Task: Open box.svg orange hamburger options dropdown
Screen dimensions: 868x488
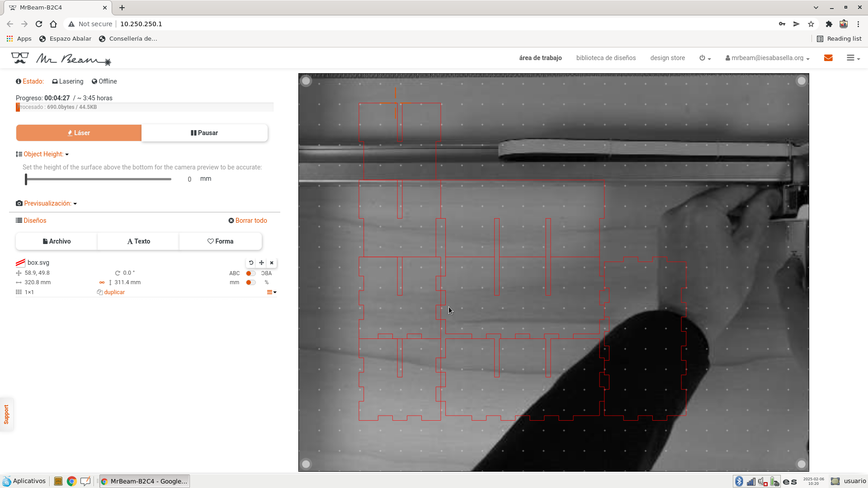Action: [x=271, y=292]
